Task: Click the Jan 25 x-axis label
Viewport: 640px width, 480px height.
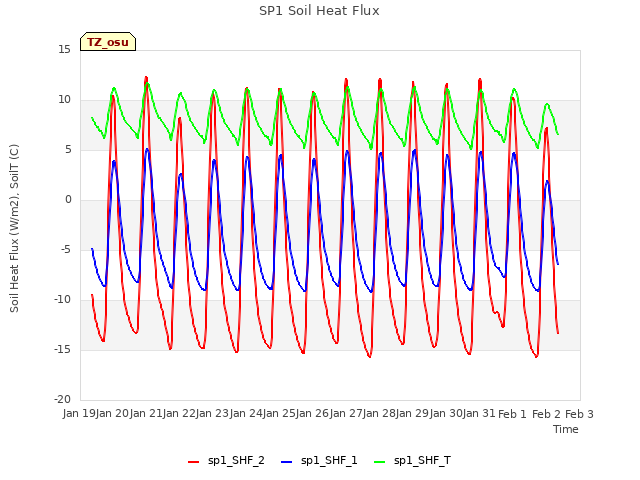Action: pyautogui.click(x=279, y=413)
